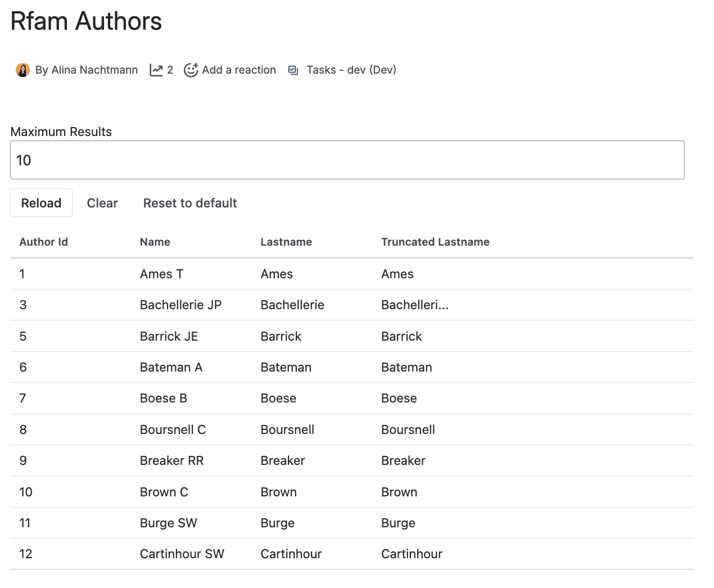Click inside the Maximum Results field
The height and width of the screenshot is (588, 714).
click(347, 160)
